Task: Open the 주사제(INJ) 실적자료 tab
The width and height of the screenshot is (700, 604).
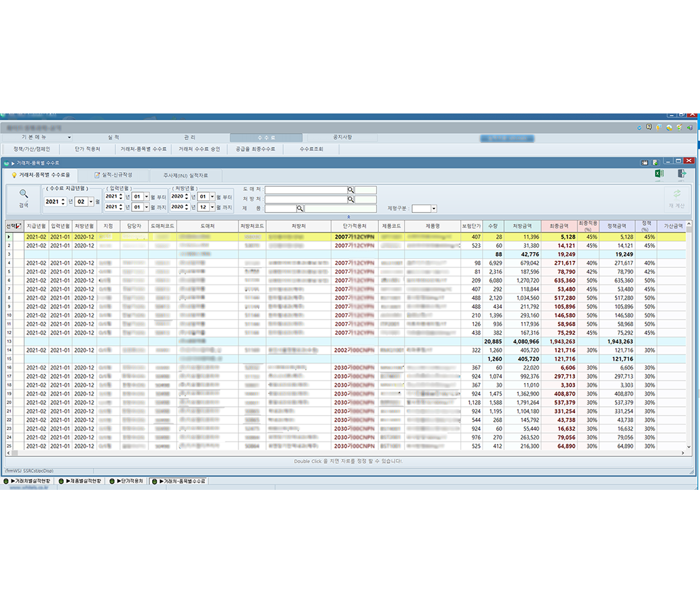Action: (x=185, y=175)
